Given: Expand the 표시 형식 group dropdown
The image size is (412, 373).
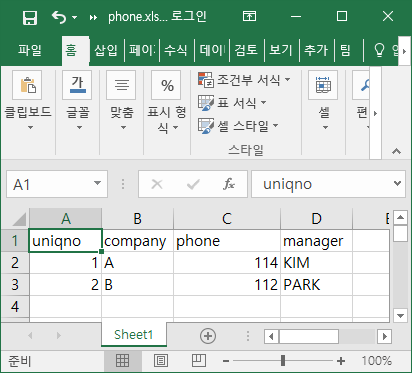Looking at the screenshot, I should 175,127.
